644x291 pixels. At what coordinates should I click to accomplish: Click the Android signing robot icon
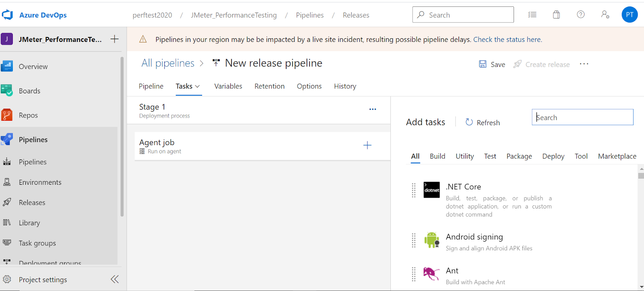431,240
